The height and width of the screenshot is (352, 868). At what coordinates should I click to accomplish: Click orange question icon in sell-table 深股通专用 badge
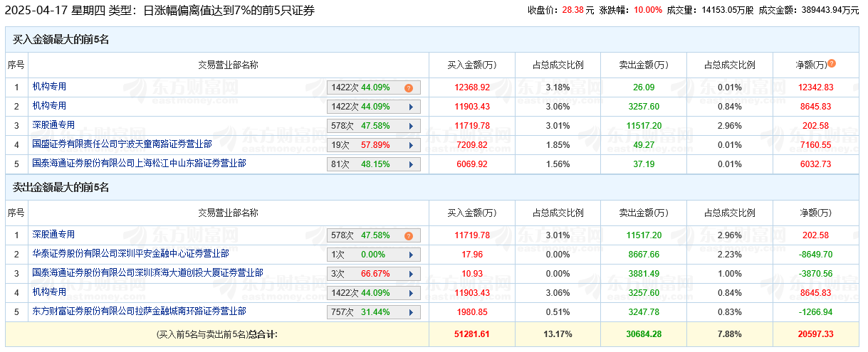(409, 236)
